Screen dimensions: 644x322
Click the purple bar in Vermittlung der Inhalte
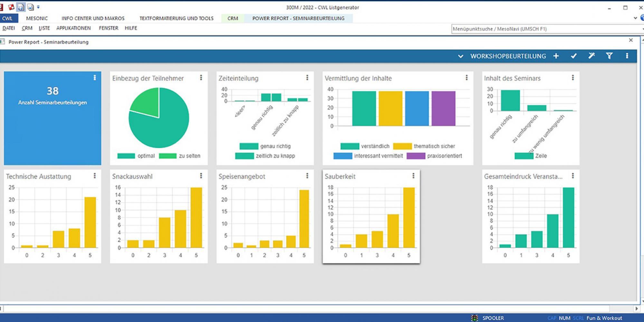coord(443,109)
